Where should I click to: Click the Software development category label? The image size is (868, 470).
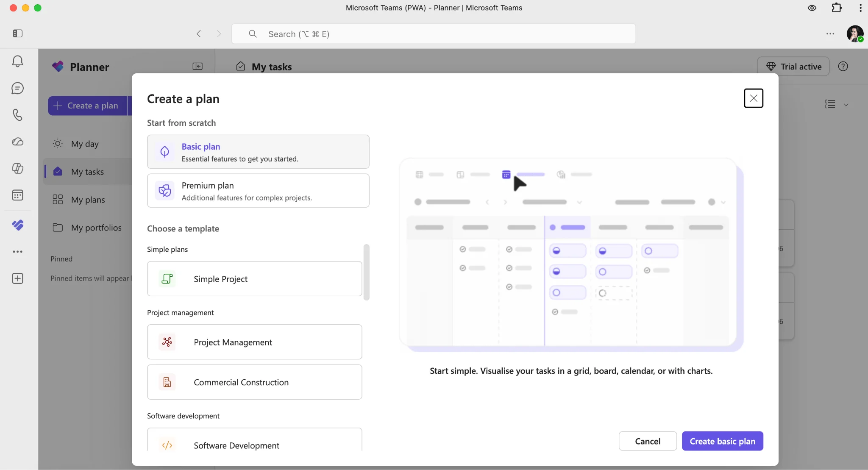[x=183, y=416]
